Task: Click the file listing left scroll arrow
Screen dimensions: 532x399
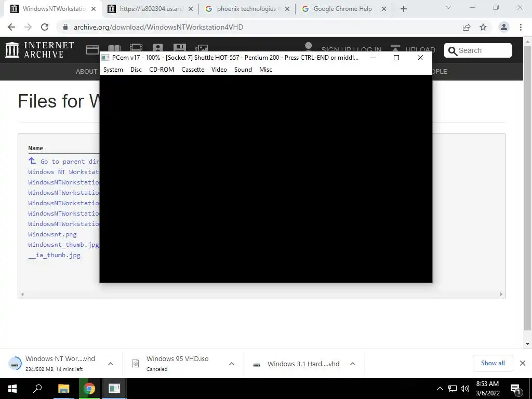Action: coord(22,295)
